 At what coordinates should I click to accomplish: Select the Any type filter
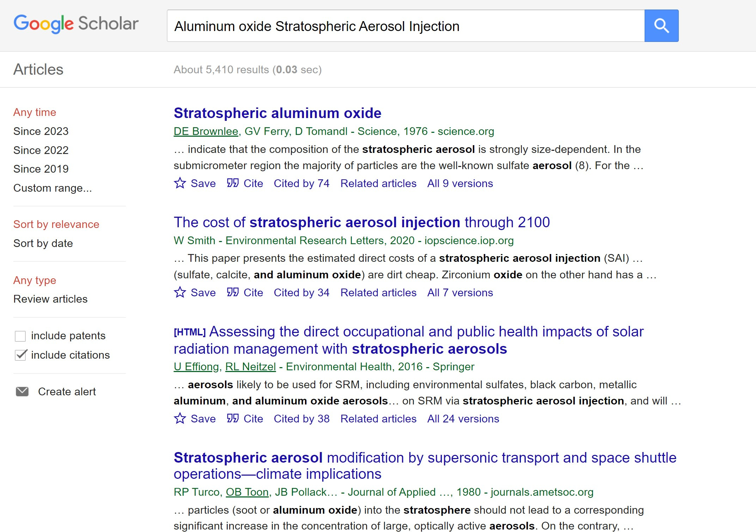pos(35,280)
